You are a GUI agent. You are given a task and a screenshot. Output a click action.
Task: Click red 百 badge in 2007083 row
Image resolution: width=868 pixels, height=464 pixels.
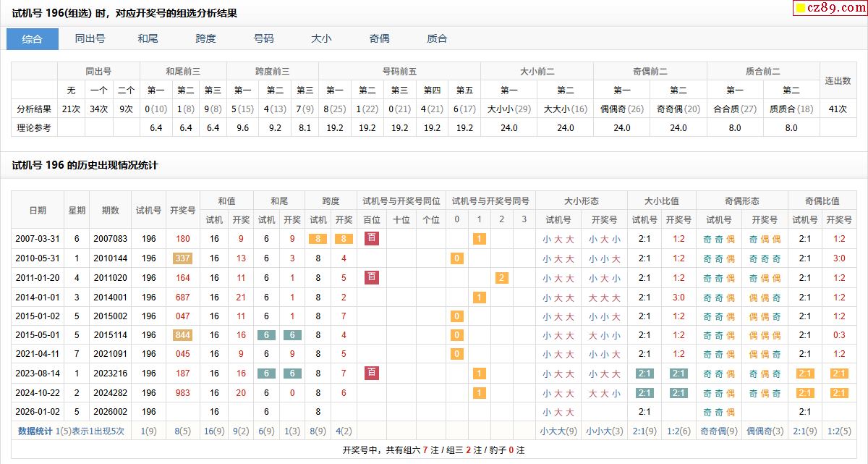(372, 238)
